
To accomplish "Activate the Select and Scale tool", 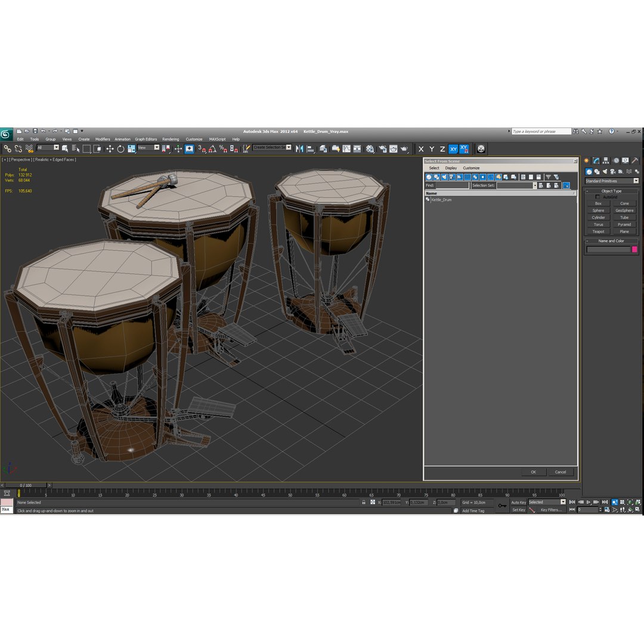I will pyautogui.click(x=131, y=148).
